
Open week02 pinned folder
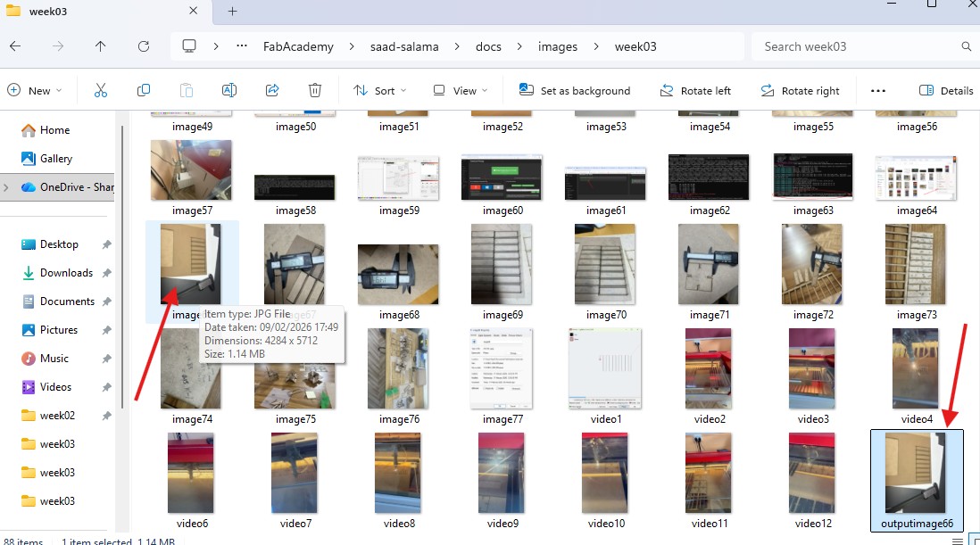click(57, 416)
